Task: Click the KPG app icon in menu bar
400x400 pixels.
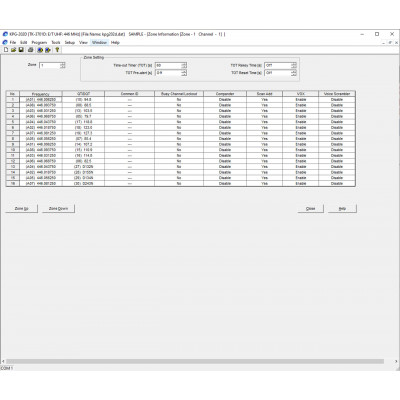Action: click(x=5, y=42)
